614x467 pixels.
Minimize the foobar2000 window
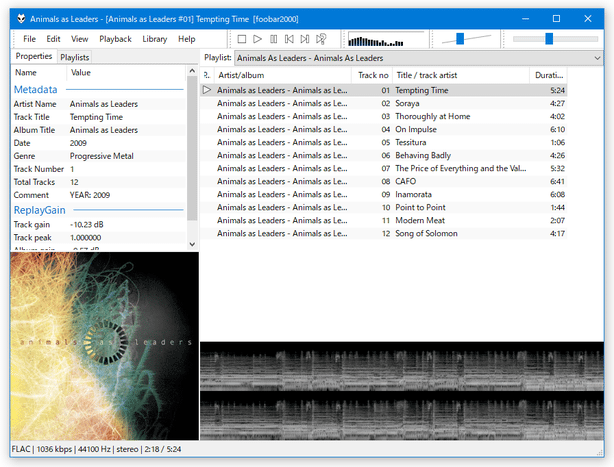click(x=526, y=18)
